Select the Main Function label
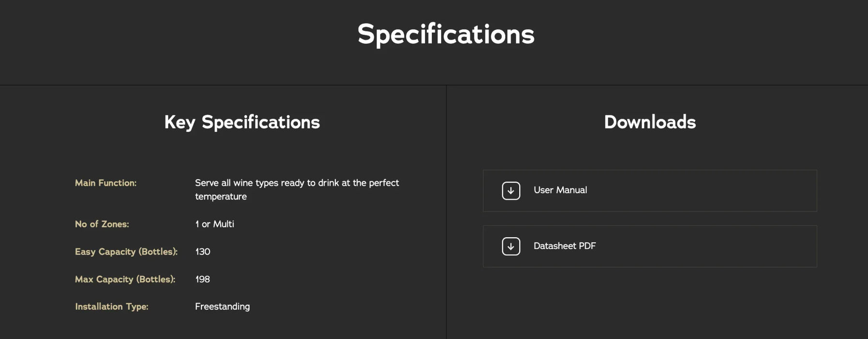 coord(105,183)
